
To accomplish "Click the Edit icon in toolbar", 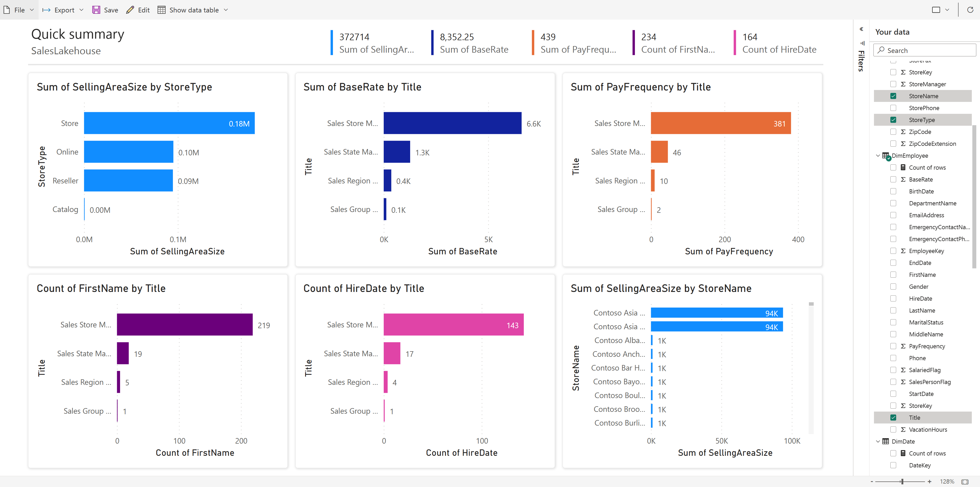I will (131, 9).
